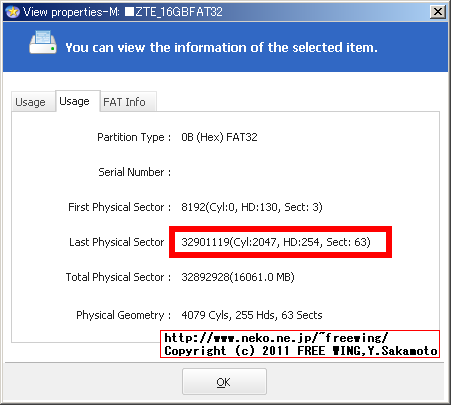
Task: Click the Last Physical Sector value 32901119
Action: [x=276, y=242]
